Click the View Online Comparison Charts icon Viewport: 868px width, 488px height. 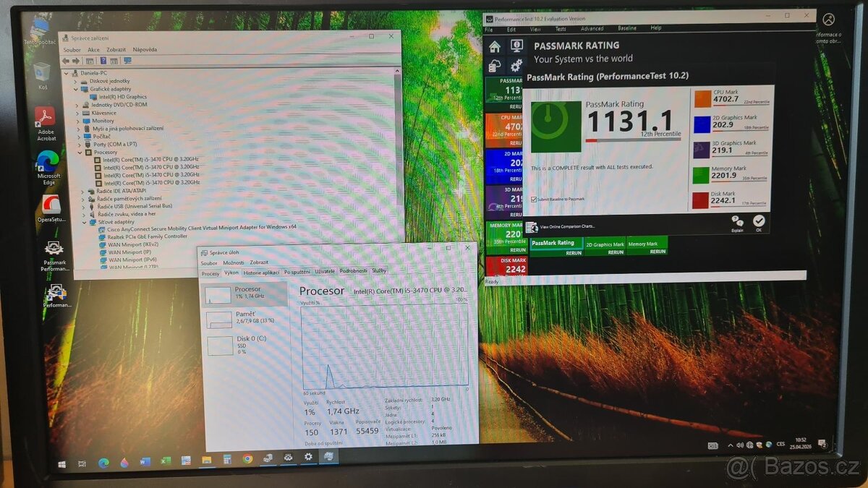click(532, 227)
